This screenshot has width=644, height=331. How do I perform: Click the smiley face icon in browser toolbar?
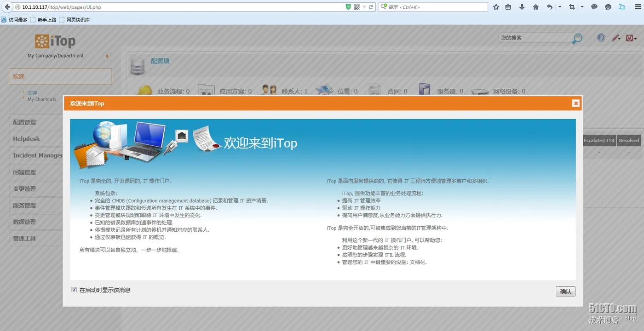click(608, 7)
